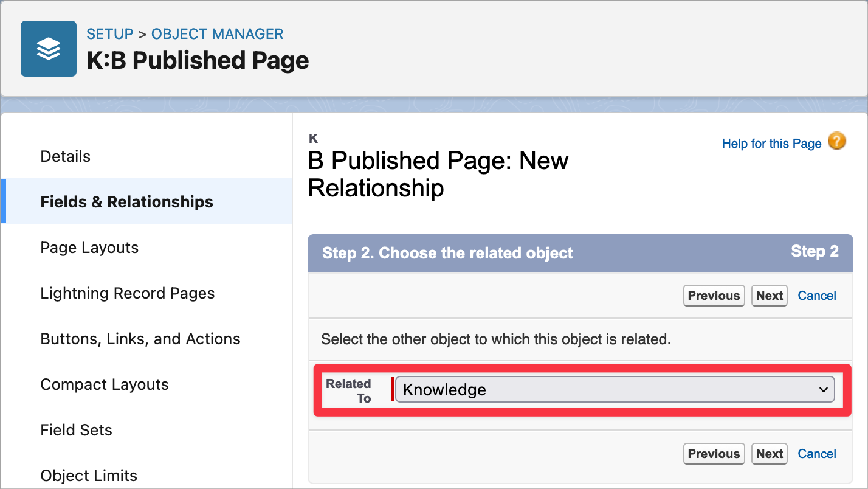The width and height of the screenshot is (868, 489).
Task: Click the top Previous button
Action: pos(714,296)
